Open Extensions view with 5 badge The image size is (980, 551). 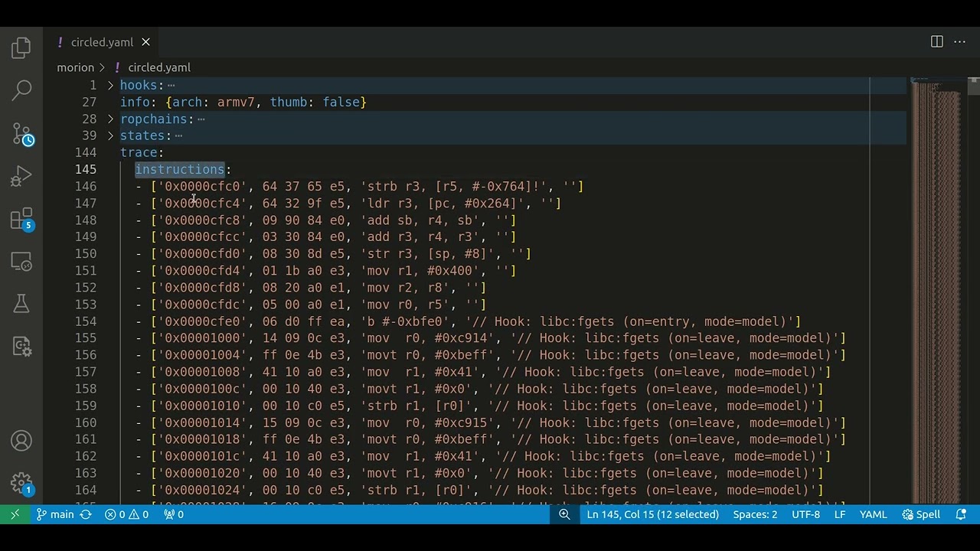(21, 220)
